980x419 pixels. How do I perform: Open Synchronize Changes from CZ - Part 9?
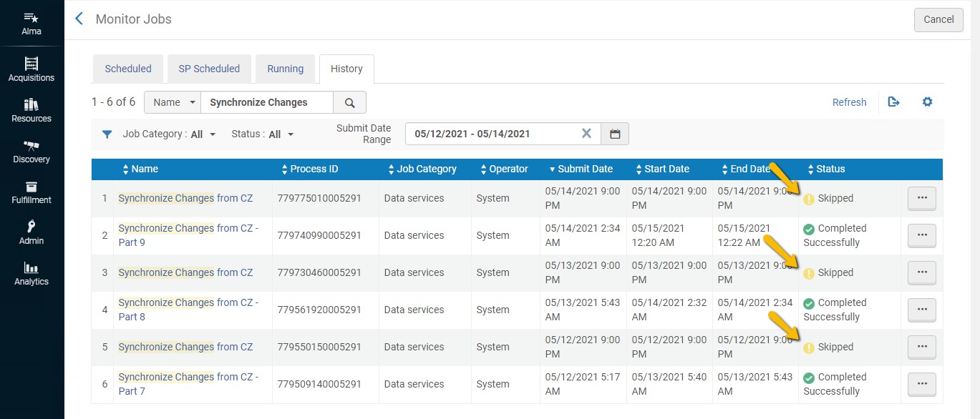188,235
